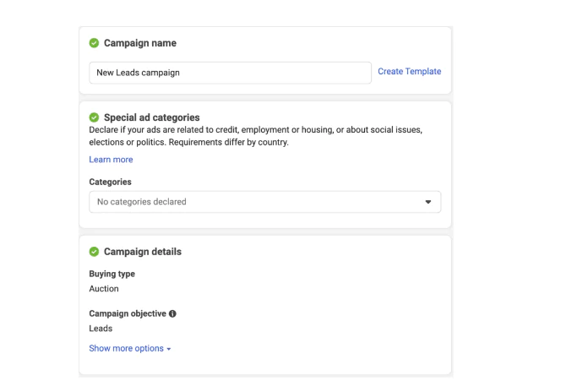Open the Create Template link
Viewport: 588px width, 392px height.
point(409,72)
